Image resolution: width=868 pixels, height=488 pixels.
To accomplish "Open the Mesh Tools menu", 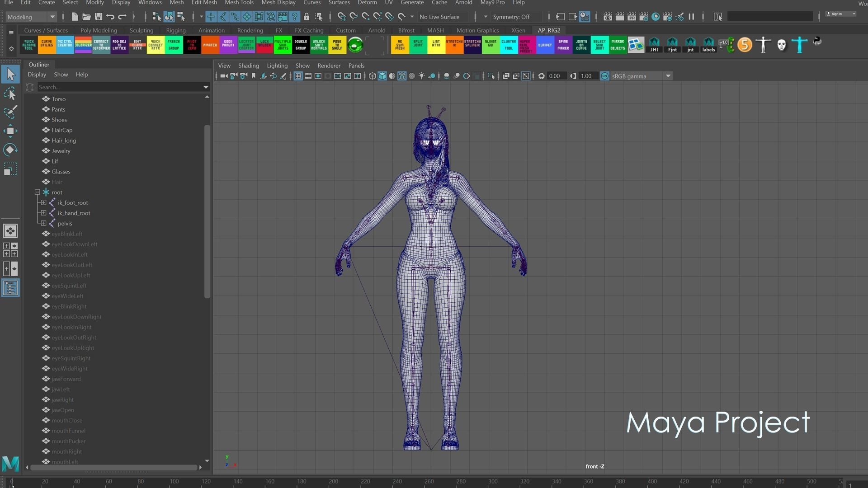I will coord(239,3).
